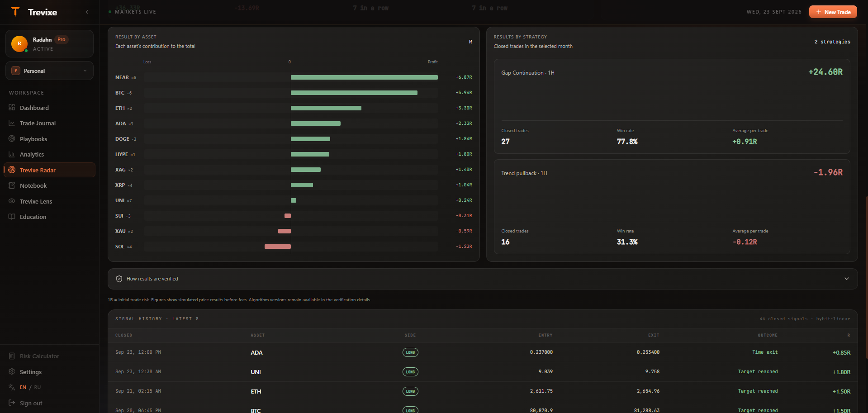The height and width of the screenshot is (413, 868).
Task: Click the ASSET column header
Action: point(258,335)
